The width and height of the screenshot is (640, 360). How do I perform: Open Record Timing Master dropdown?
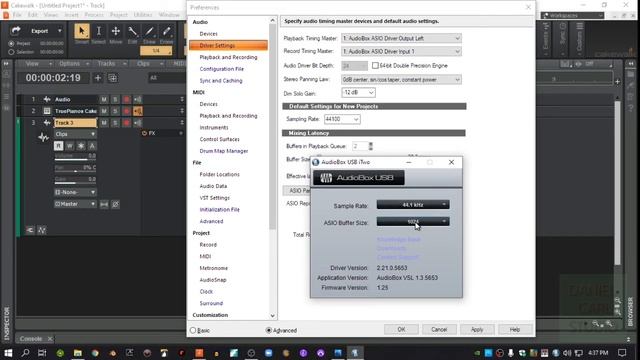(401, 51)
